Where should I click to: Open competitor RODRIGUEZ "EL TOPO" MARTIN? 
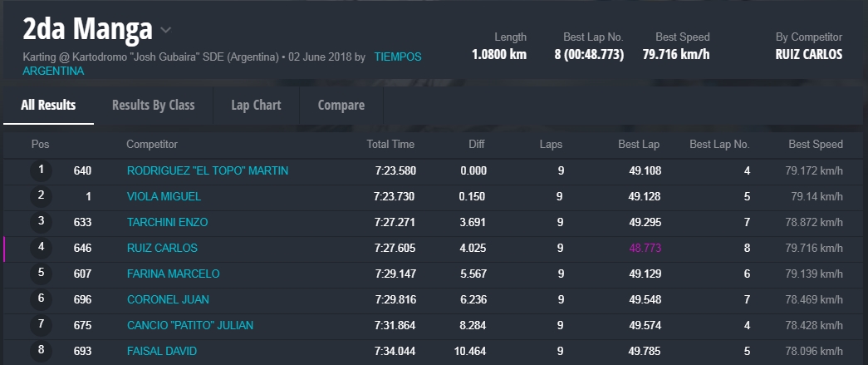[x=208, y=170]
